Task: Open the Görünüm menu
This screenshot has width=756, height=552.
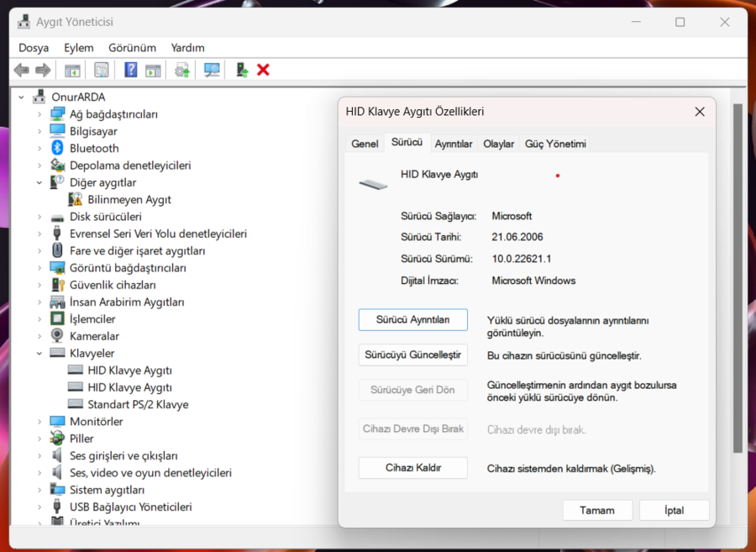Action: [x=132, y=48]
